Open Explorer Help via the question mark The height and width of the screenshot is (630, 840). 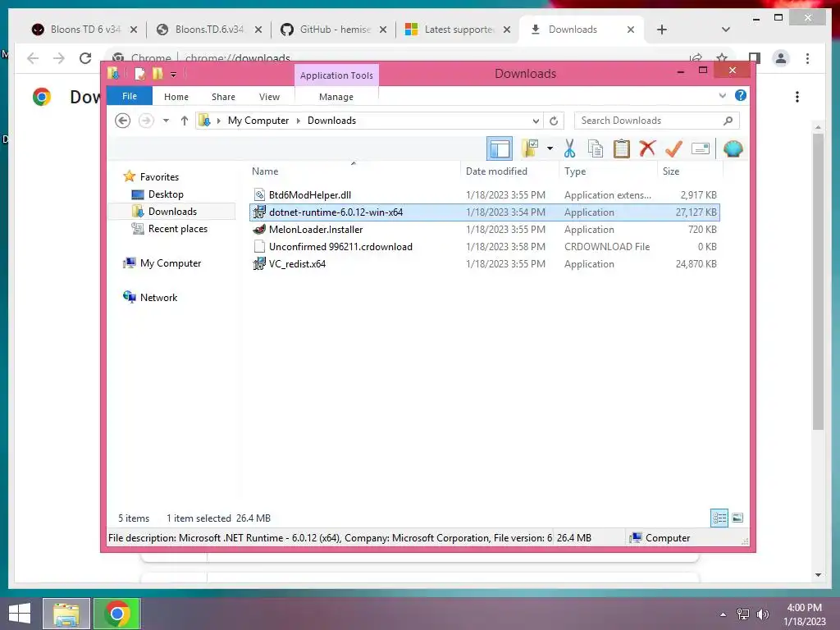741,95
